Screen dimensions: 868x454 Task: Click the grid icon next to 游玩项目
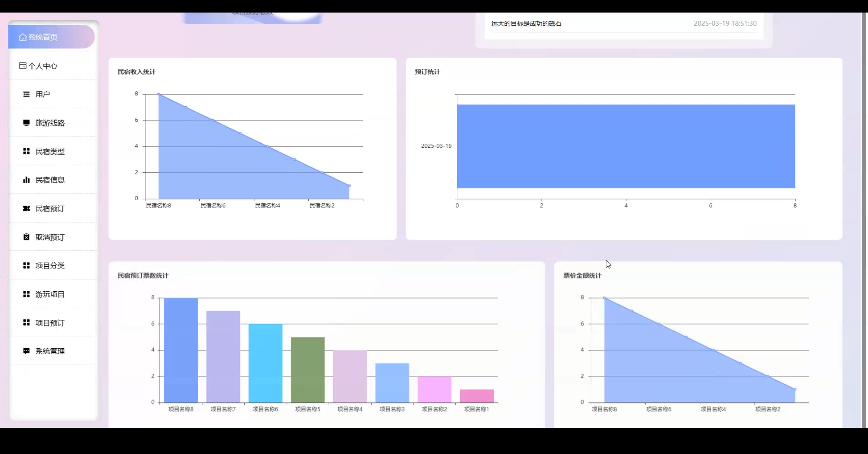(x=26, y=294)
